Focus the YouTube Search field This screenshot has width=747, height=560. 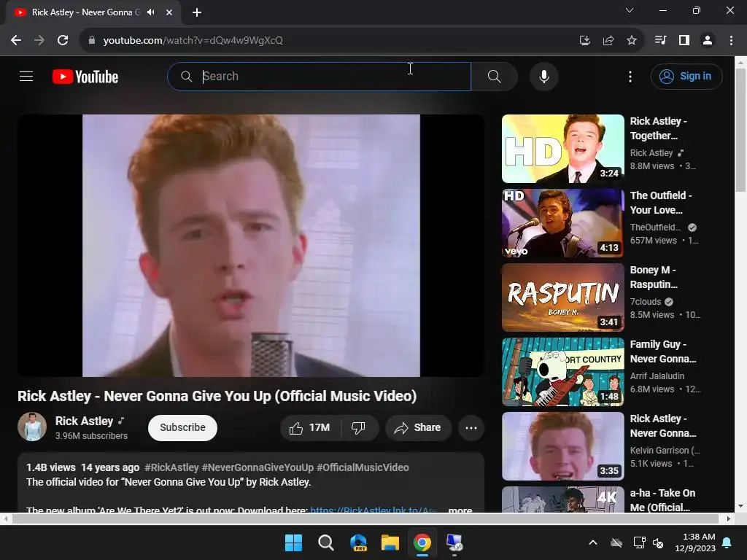[320, 76]
